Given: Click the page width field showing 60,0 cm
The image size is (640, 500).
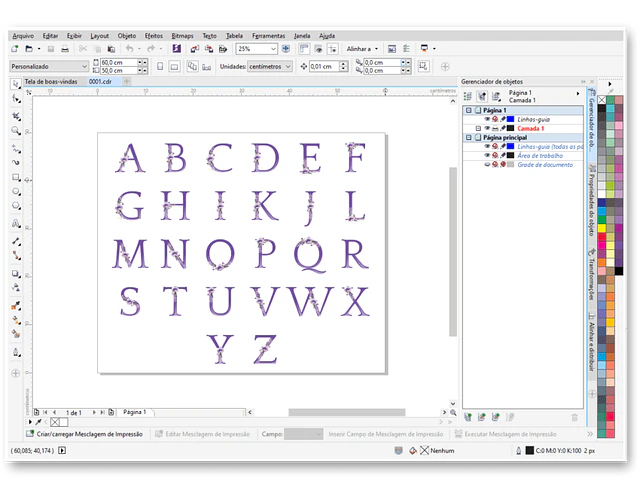Looking at the screenshot, I should [x=113, y=62].
